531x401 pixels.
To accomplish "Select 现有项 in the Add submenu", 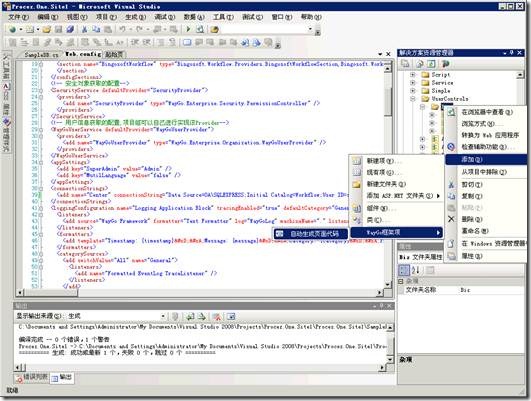I will (396, 172).
